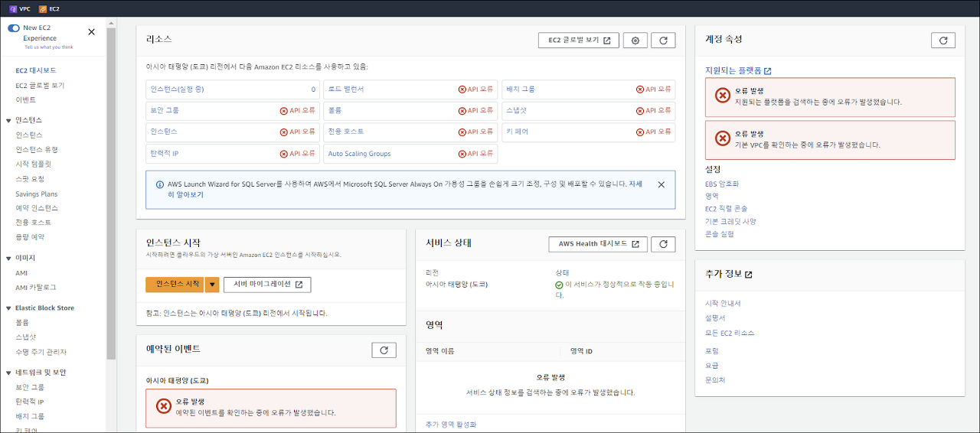Image resolution: width=980 pixels, height=433 pixels.
Task: Open 로드 밸런서 resource link
Action: point(346,90)
